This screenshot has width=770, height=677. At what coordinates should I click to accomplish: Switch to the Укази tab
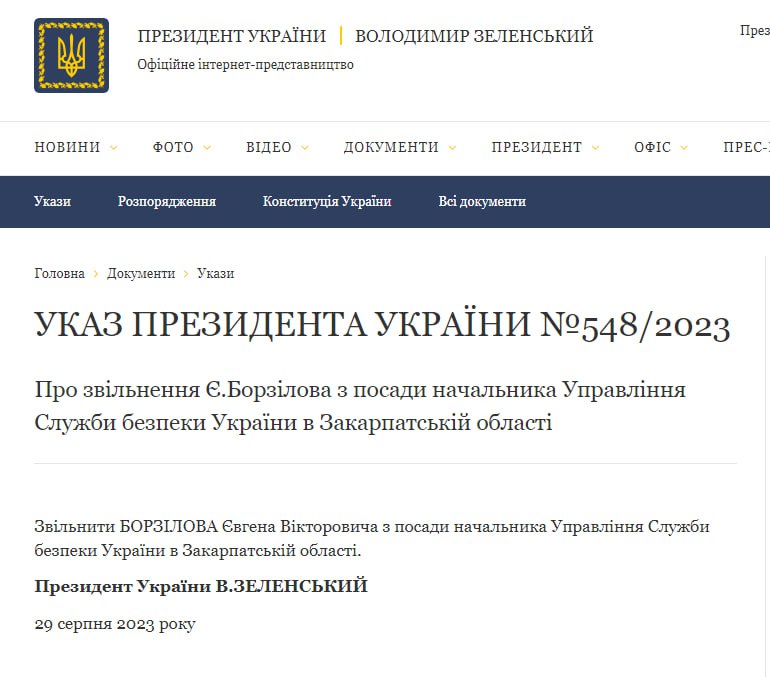coord(52,201)
